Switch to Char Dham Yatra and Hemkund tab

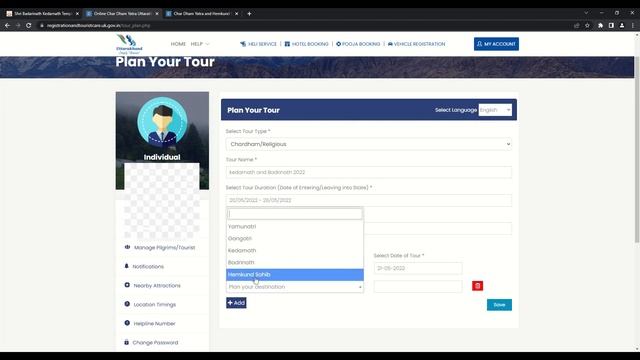tap(202, 13)
